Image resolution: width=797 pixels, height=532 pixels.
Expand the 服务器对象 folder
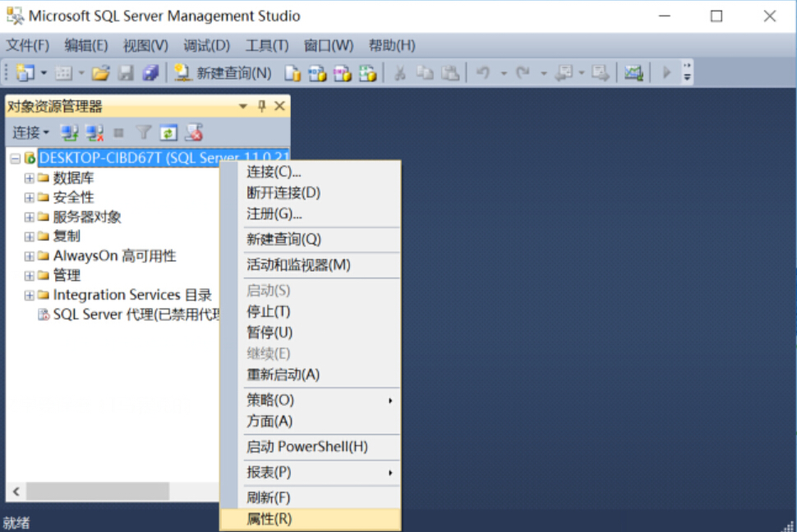[x=29, y=217]
